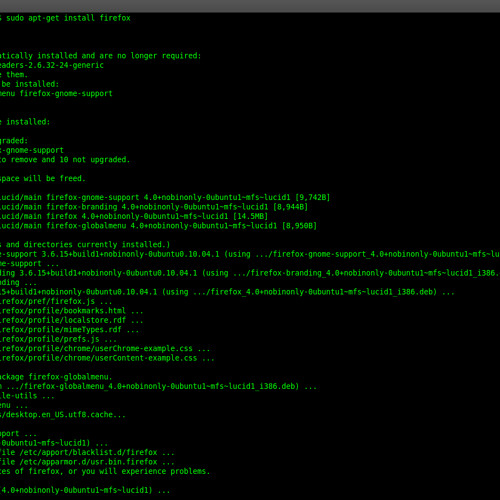Image resolution: width=500 pixels, height=500 pixels.
Task: Click the firefox-branding download line with '[8,944B]'
Action: (x=154, y=207)
